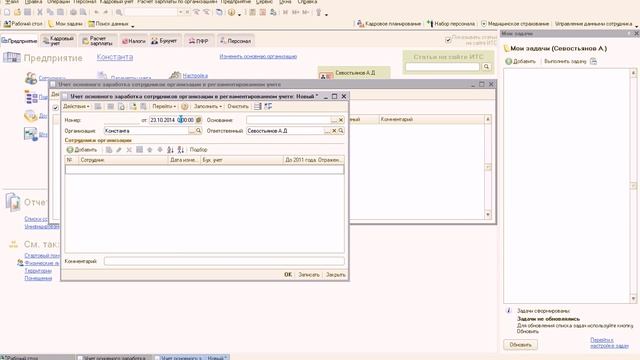Viewport: 640px width, 360px height.
Task: Expand the overflow arrow after Поиск данных
Action: click(133, 26)
